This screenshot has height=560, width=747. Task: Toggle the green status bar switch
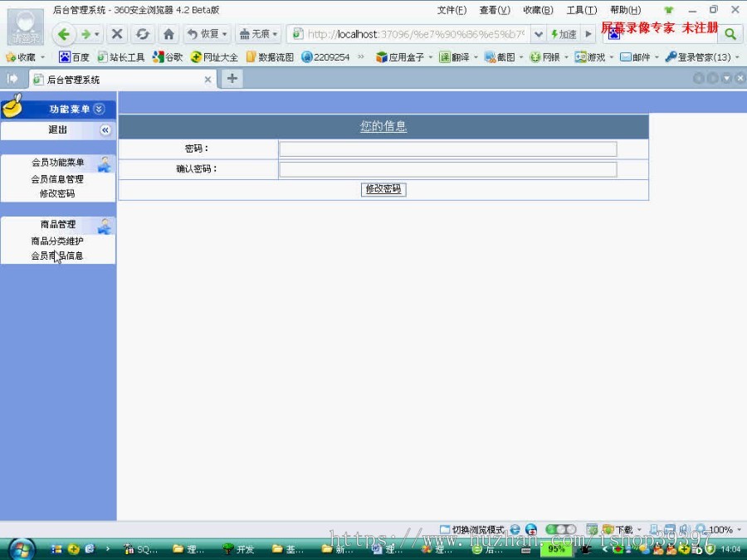[560, 529]
